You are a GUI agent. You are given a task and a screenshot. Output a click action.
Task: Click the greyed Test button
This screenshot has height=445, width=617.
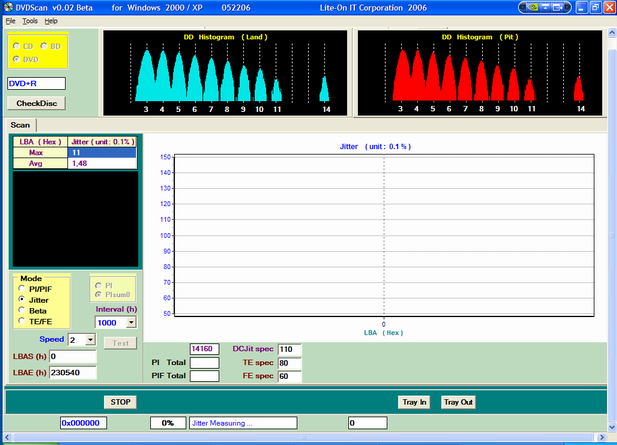coord(120,343)
